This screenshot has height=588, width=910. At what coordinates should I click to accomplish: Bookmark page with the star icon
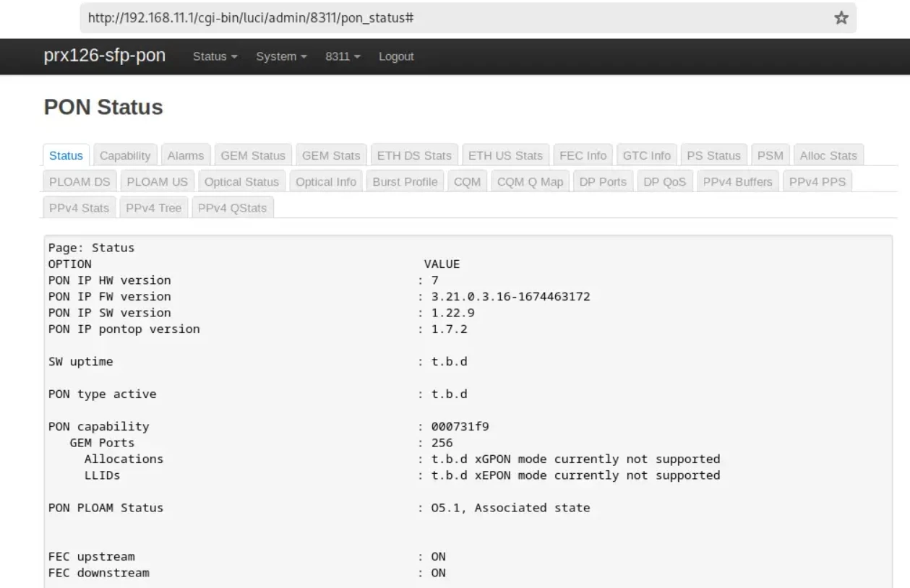click(x=841, y=18)
